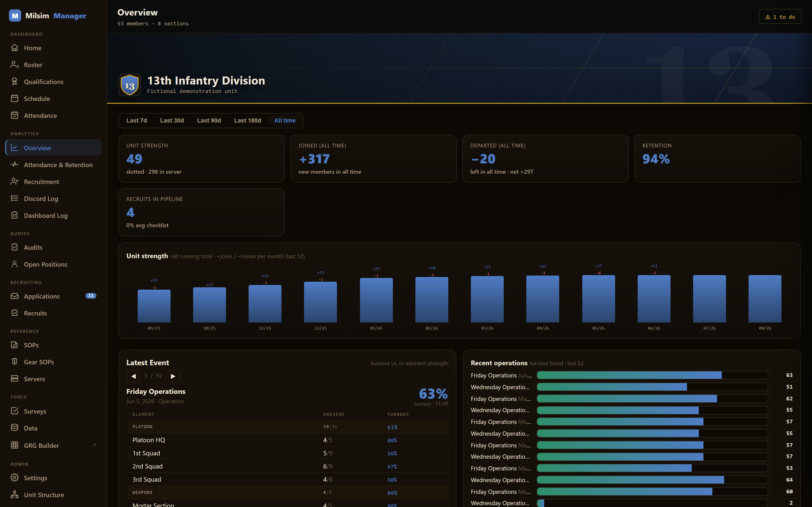Go to next event with right arrow
This screenshot has height=507, width=812.
click(x=173, y=376)
